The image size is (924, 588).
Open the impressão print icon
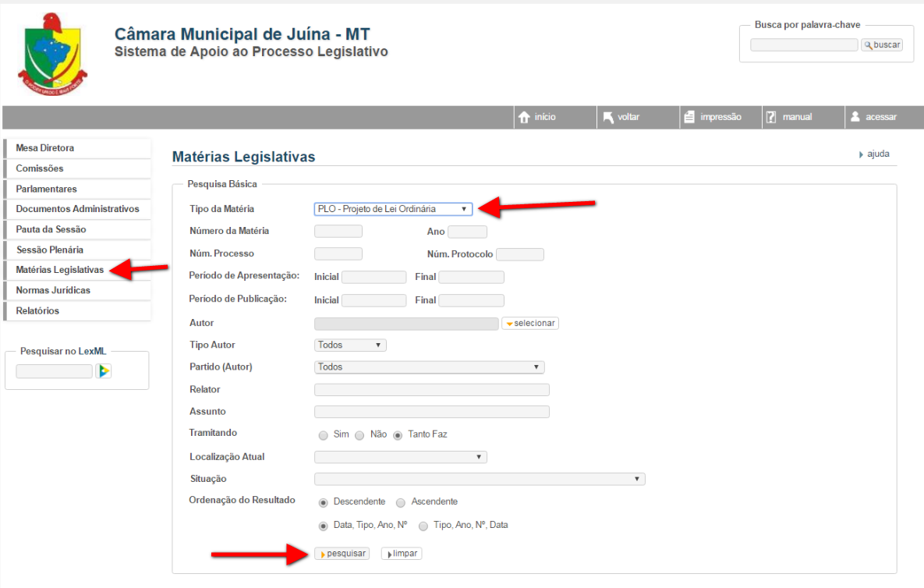pyautogui.click(x=689, y=117)
